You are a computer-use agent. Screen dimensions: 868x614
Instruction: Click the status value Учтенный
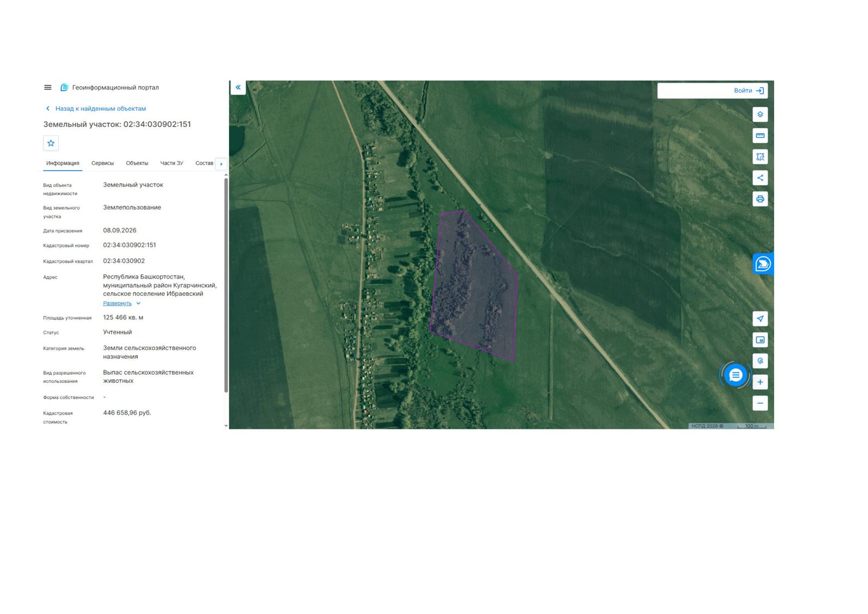click(118, 332)
